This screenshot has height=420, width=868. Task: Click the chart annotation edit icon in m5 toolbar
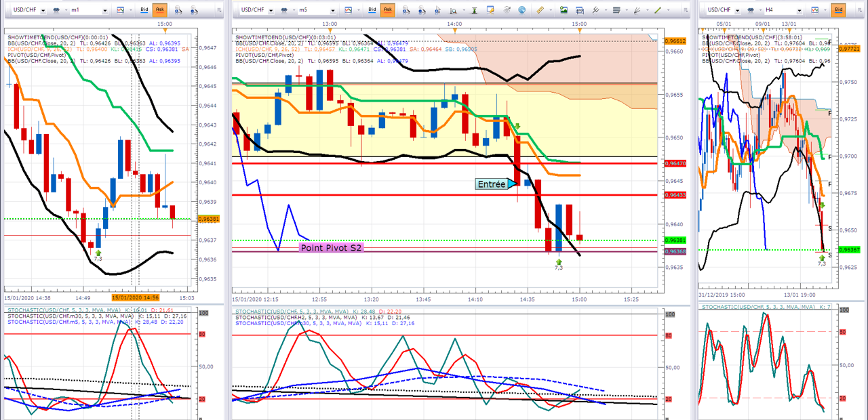click(x=490, y=10)
